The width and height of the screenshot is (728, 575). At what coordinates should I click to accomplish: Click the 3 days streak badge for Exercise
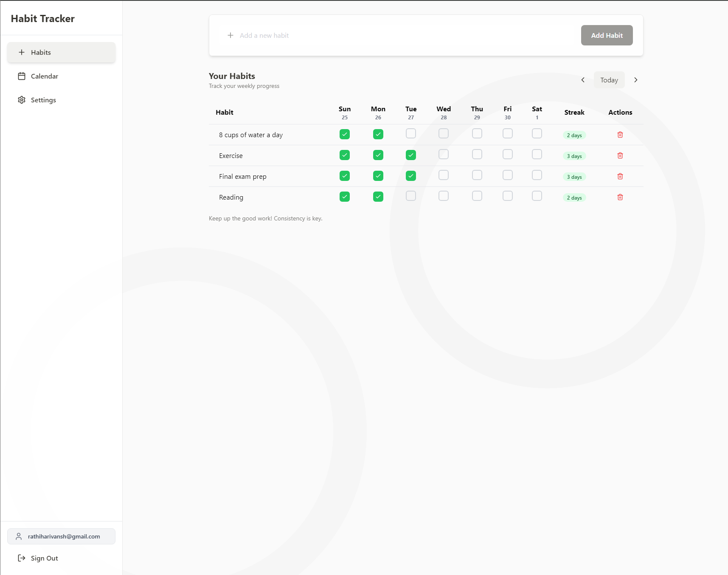[574, 156]
